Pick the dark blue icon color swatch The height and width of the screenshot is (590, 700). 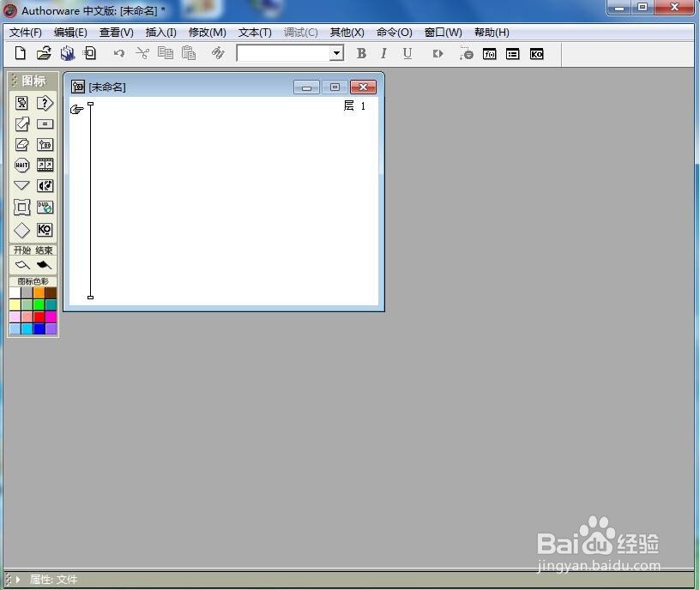point(39,329)
